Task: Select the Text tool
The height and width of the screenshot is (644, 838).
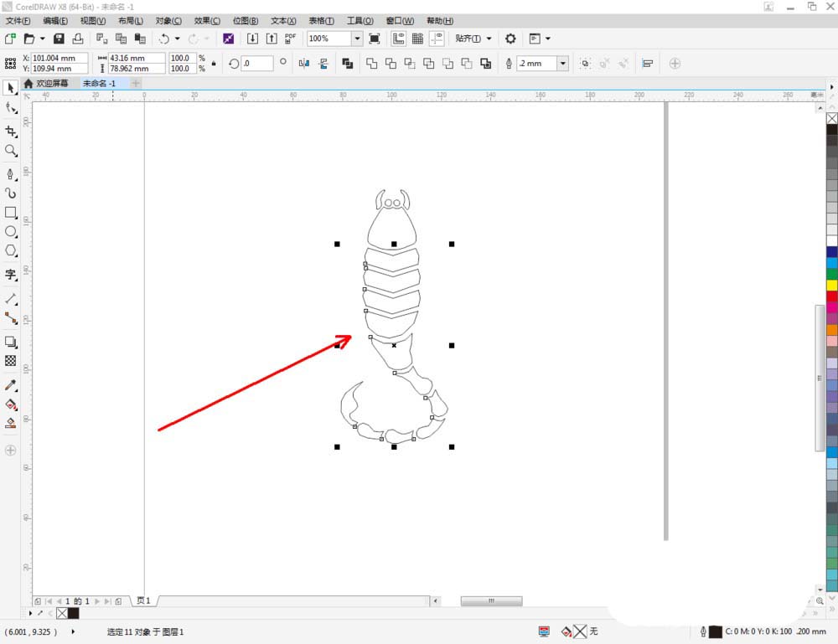Action: [x=10, y=275]
